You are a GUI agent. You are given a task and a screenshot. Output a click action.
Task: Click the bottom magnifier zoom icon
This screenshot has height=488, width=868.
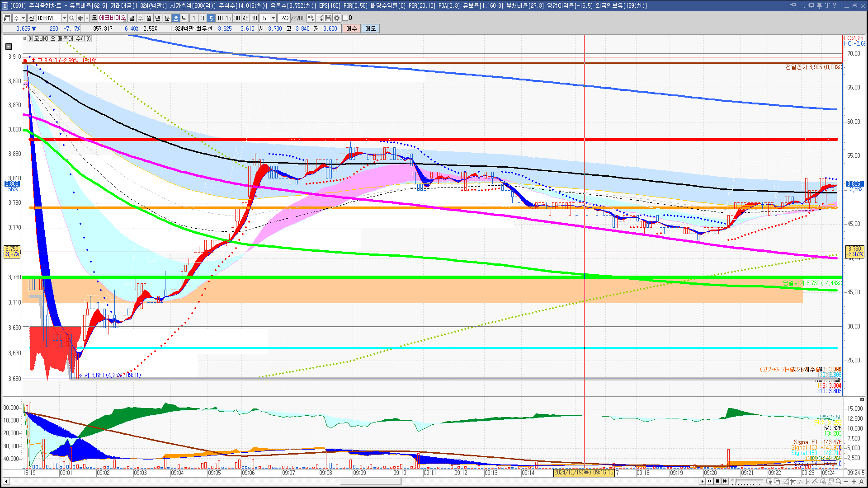coord(839,481)
